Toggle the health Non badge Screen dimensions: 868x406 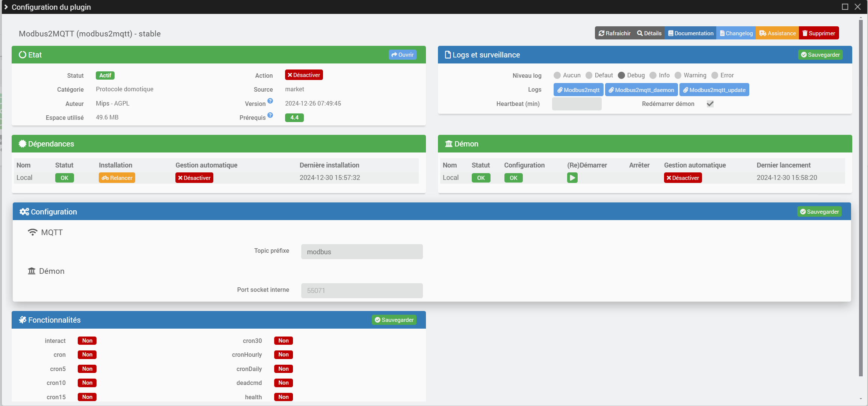[x=284, y=397]
